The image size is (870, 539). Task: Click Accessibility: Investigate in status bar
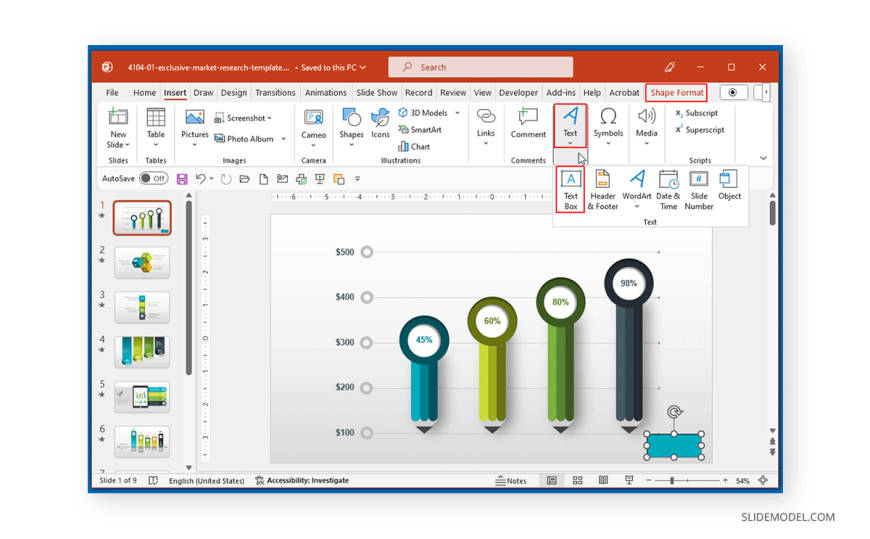(x=302, y=481)
